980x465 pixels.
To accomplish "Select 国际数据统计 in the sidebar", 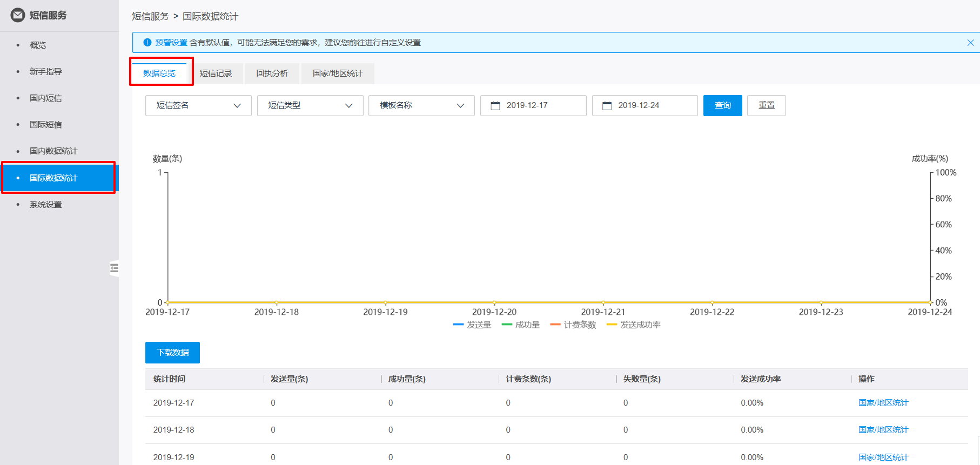I will [58, 178].
